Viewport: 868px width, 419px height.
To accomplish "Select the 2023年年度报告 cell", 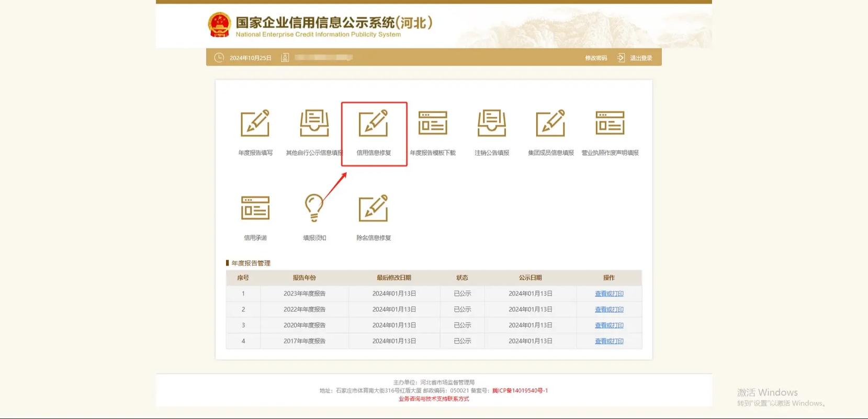I will pos(305,294).
